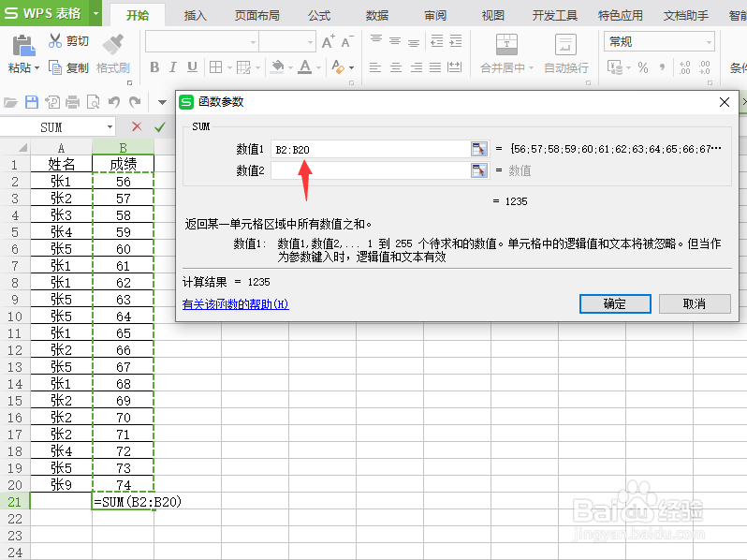Open the Name Box SUM dropdown
747x560 pixels.
(110, 126)
